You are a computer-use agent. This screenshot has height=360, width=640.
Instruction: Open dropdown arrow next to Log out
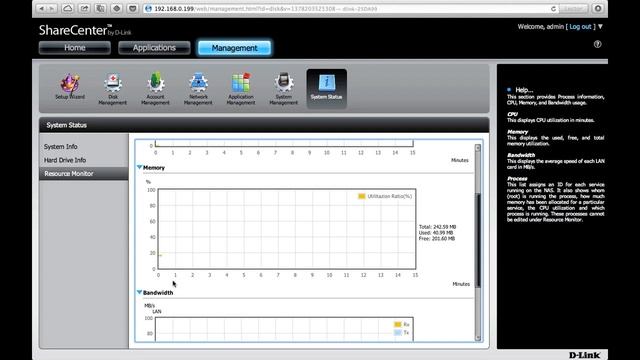pos(600,27)
